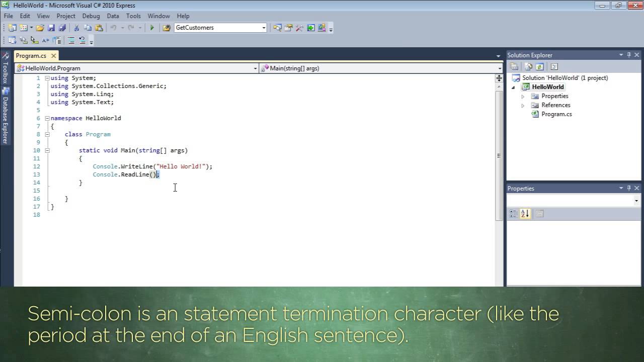644x362 pixels.
Task: Open the Project menu
Action: pyautogui.click(x=66, y=16)
